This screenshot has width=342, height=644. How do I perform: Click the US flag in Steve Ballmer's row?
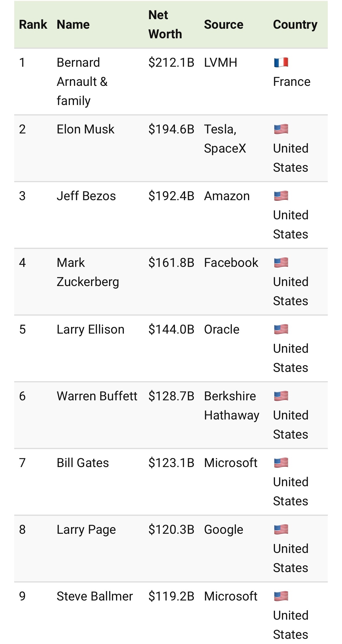pyautogui.click(x=281, y=596)
